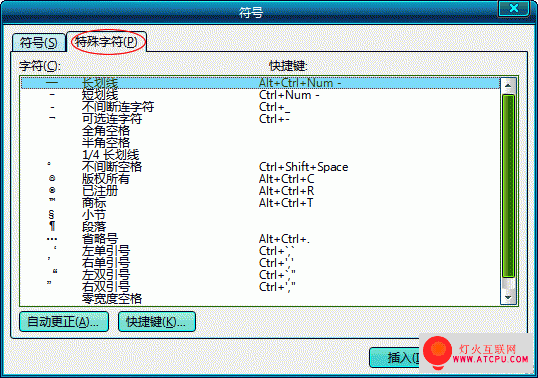Choose the 已注册 registered symbol row
Viewport: 538px width, 378px height.
(x=260, y=191)
